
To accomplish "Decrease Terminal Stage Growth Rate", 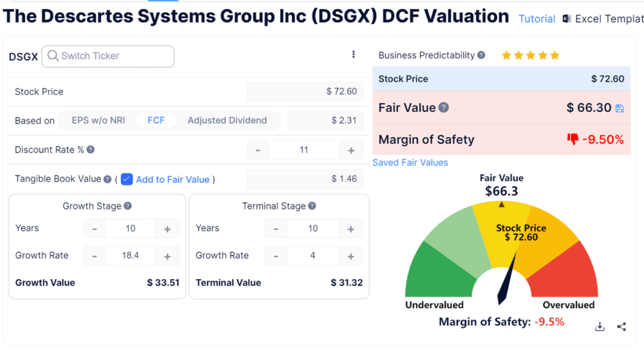I will pos(276,256).
